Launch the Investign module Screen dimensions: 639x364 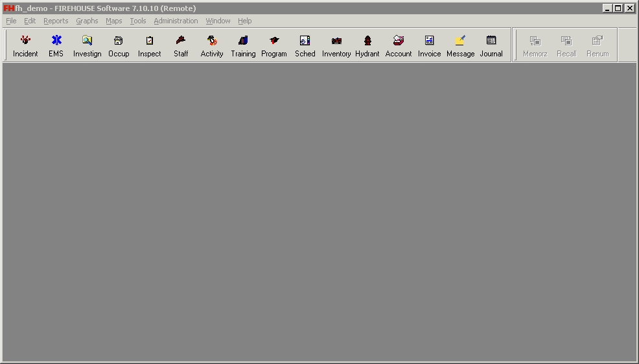pyautogui.click(x=87, y=45)
